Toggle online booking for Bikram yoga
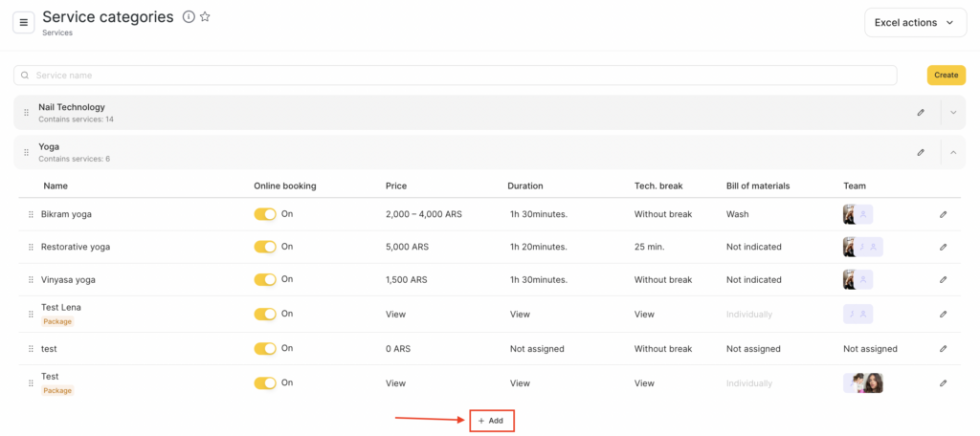Image resolution: width=980 pixels, height=436 pixels. click(x=265, y=214)
